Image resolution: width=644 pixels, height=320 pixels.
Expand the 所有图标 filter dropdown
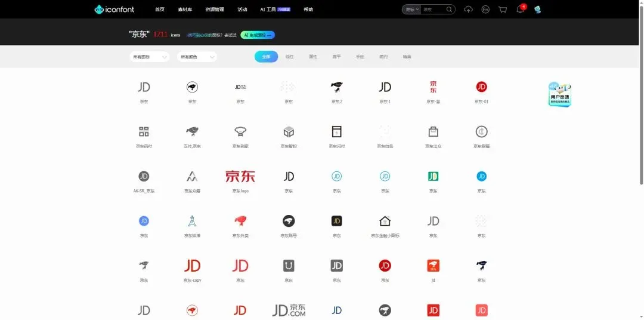[150, 57]
